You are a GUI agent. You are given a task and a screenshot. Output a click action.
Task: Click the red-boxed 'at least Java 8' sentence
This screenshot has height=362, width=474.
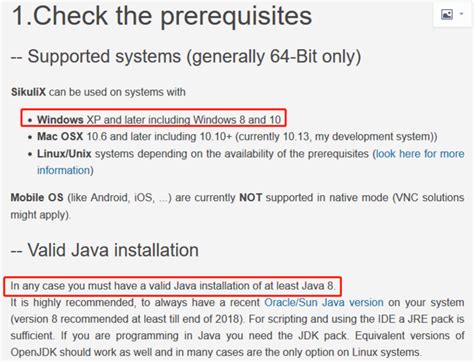(173, 286)
